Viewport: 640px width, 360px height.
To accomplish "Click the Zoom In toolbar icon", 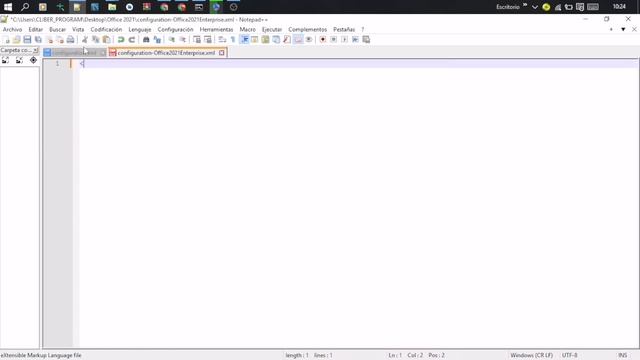I will click(171, 40).
